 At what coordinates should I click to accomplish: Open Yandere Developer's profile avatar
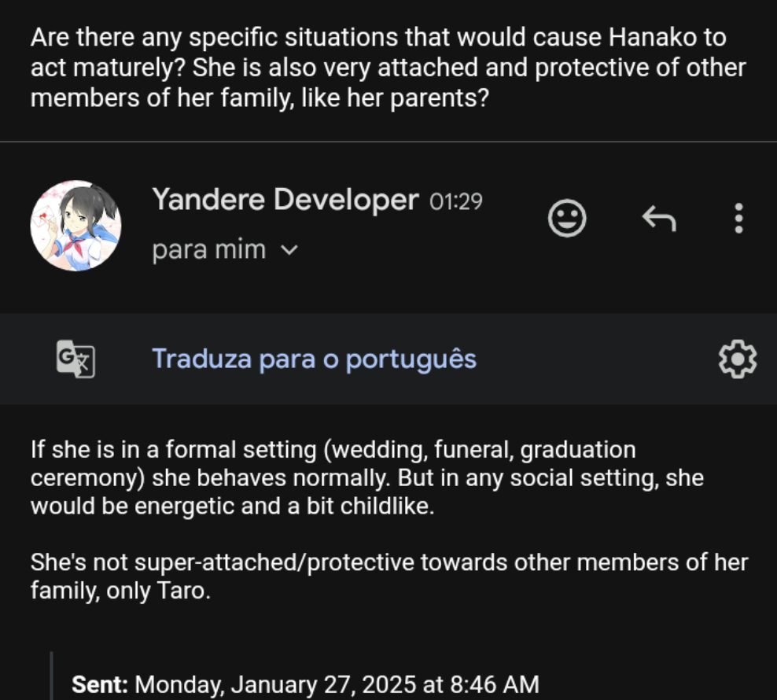pos(75,226)
